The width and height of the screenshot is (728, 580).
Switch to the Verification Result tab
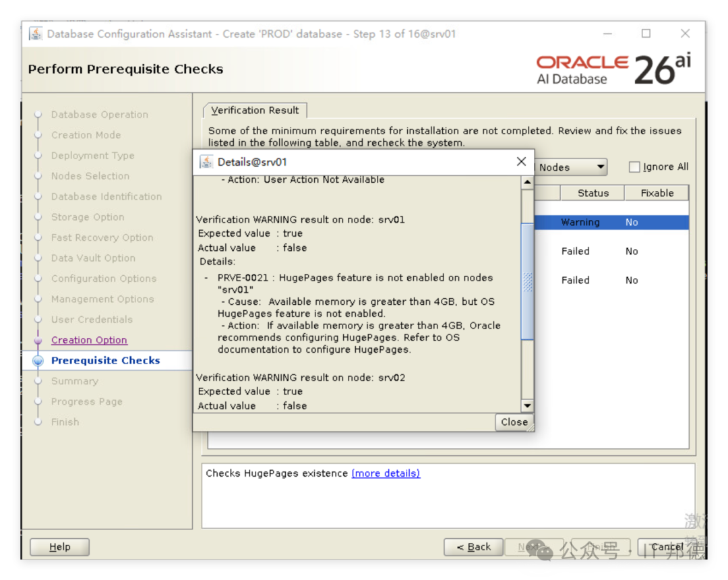tap(255, 111)
